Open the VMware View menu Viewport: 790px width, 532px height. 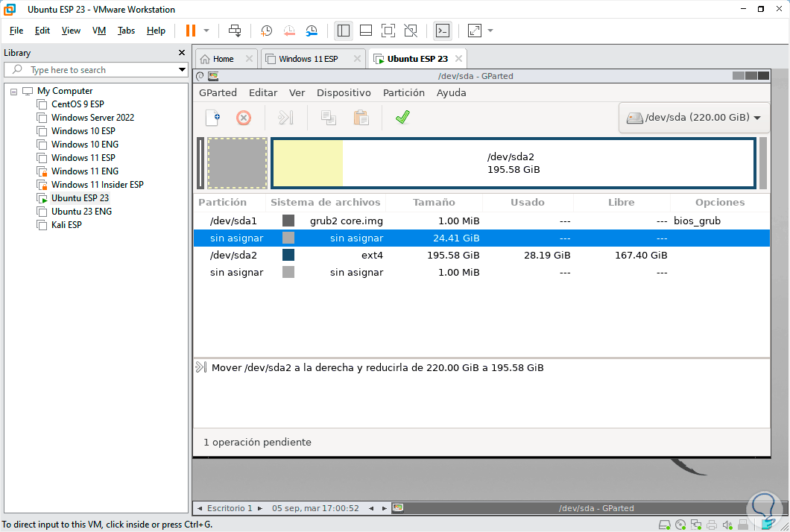click(71, 31)
